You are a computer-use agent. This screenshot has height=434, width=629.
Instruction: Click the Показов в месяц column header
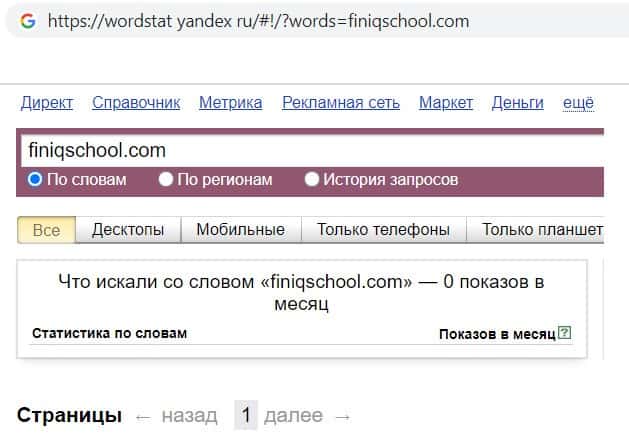click(x=497, y=334)
